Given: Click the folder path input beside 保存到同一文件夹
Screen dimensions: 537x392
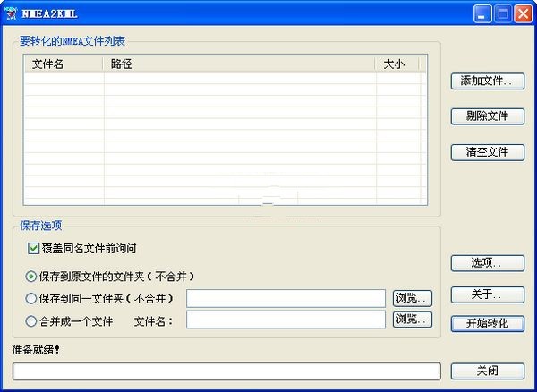Looking at the screenshot, I should click(286, 299).
